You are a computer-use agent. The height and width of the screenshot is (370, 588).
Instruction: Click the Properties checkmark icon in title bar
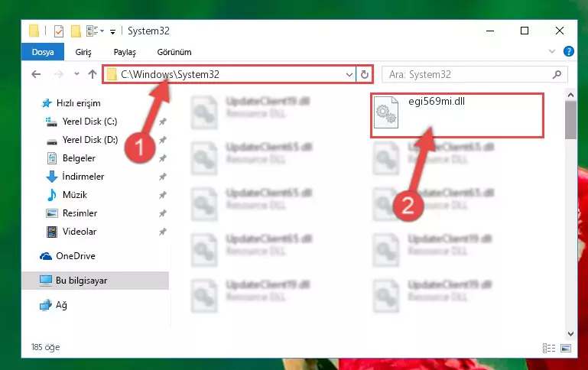pos(59,31)
